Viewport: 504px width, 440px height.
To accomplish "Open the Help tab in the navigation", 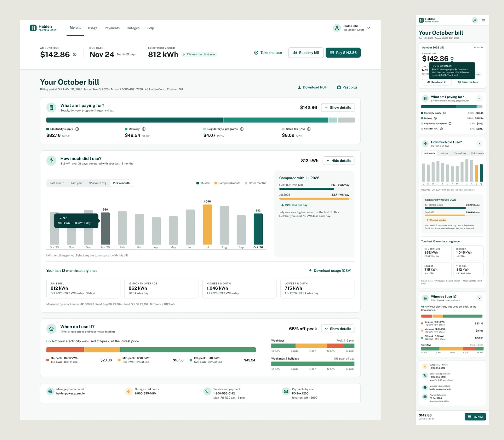I will 150,28.
